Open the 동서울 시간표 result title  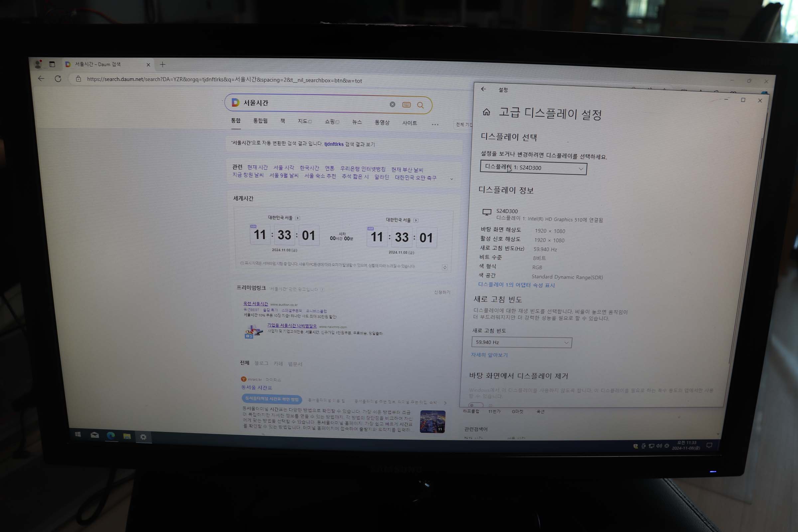(256, 387)
